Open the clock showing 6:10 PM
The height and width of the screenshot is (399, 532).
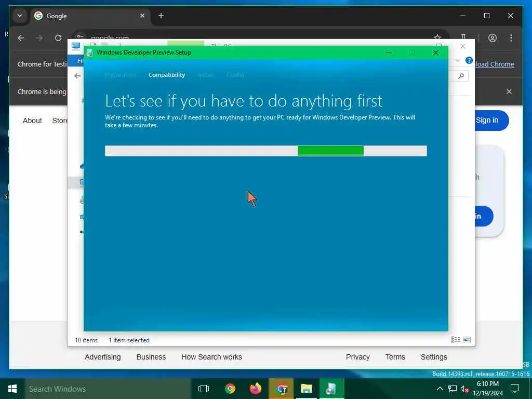point(487,389)
